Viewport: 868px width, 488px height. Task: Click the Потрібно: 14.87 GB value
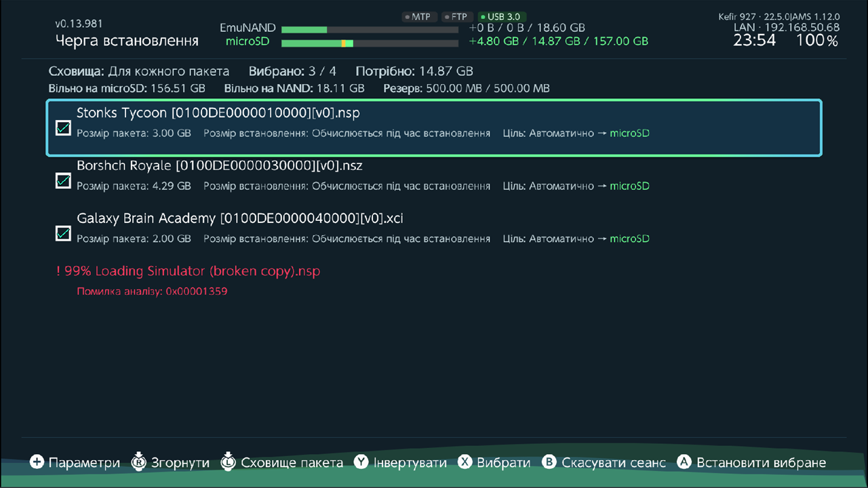[414, 71]
